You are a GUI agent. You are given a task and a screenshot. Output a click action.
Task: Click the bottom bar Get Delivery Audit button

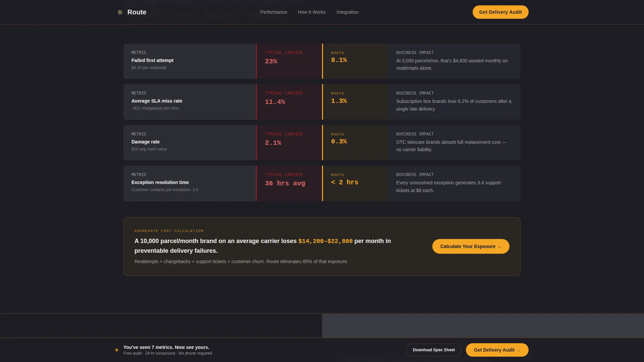[x=497, y=350]
